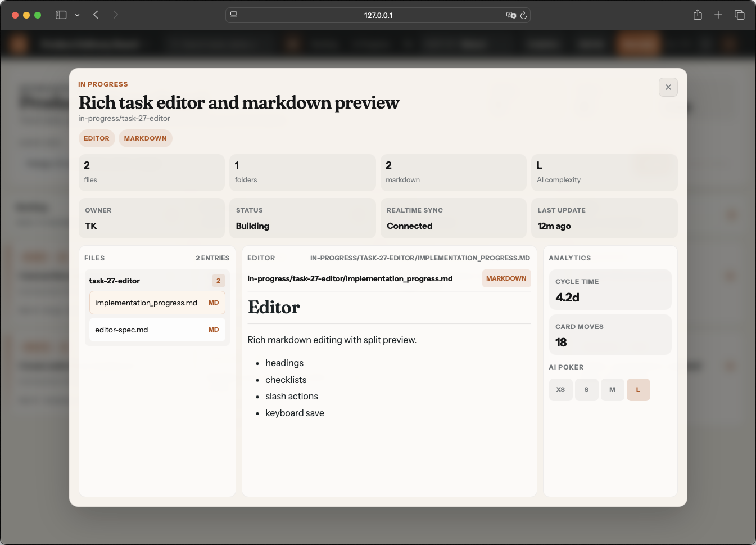Close the task detail modal

[x=668, y=87]
